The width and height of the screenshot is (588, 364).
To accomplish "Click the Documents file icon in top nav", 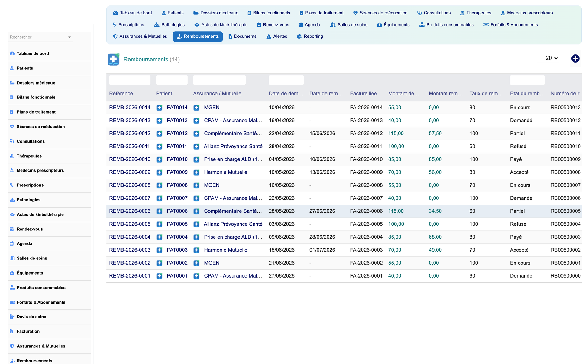I will [x=230, y=37].
